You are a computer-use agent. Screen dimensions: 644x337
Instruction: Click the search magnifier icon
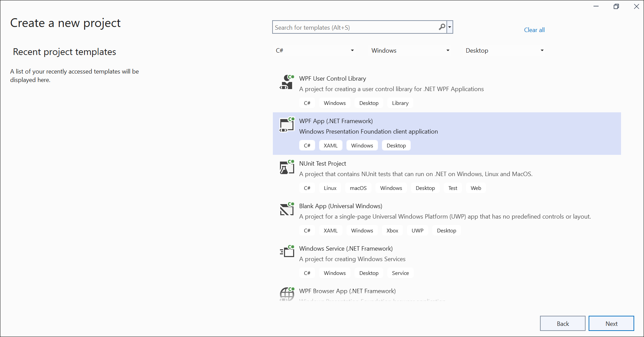(442, 27)
